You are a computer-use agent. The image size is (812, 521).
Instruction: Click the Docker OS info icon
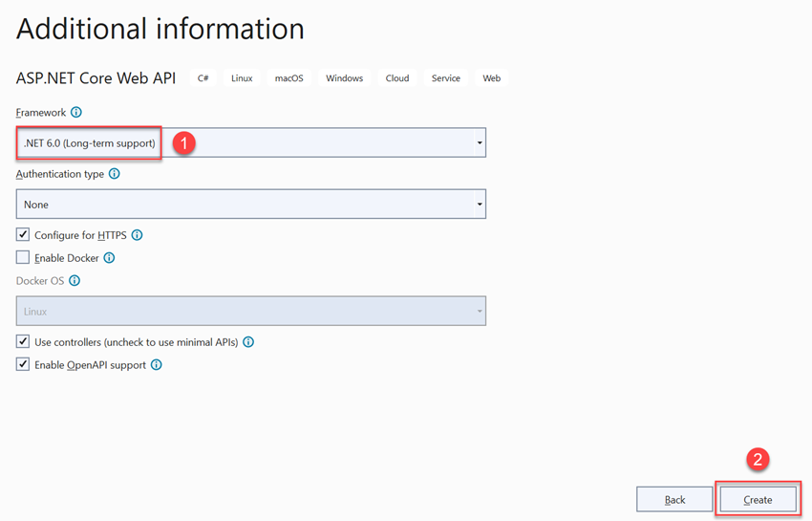(75, 280)
